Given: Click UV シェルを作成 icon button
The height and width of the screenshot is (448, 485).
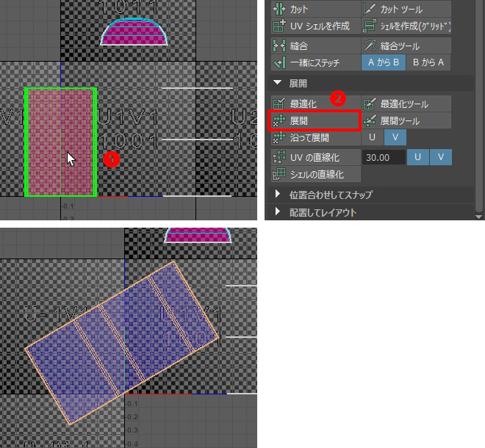Looking at the screenshot, I should (x=279, y=26).
